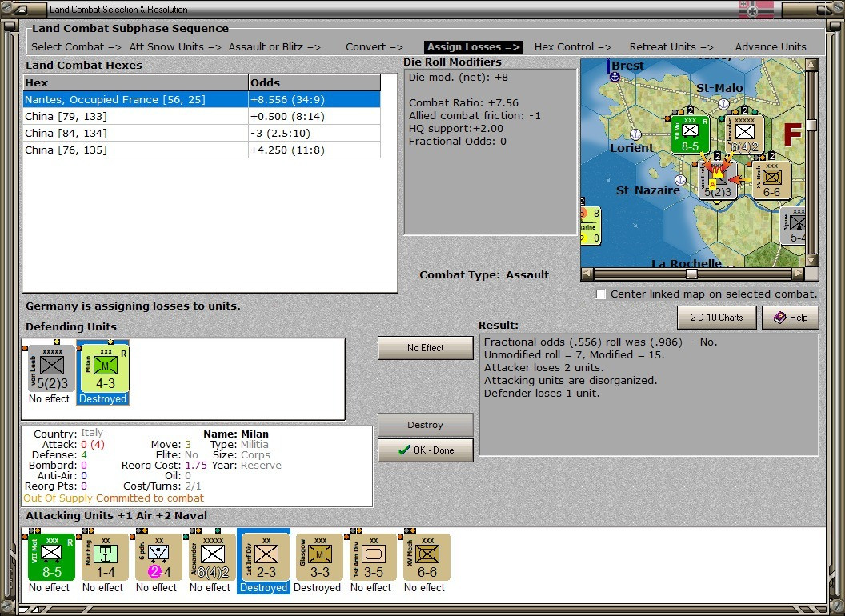Click the Destroy button

click(x=425, y=425)
